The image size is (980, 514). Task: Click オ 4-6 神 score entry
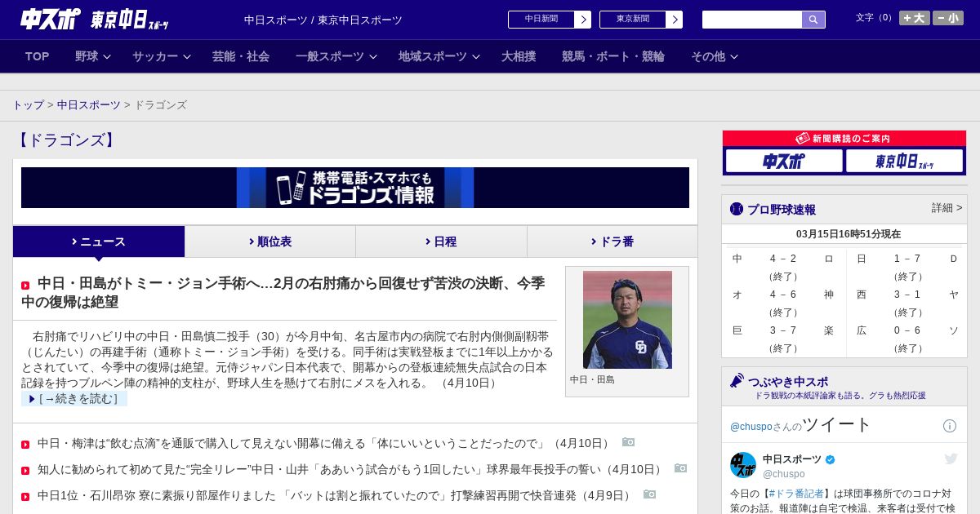pos(783,303)
